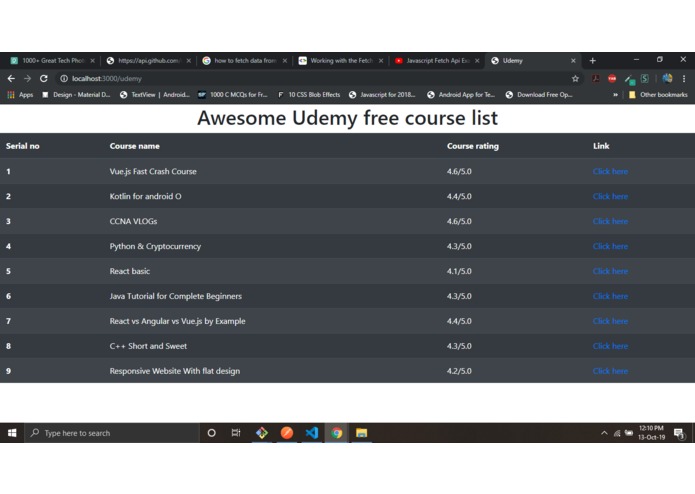The height and width of the screenshot is (494, 695).
Task: Open the Android App for Te... bookmark
Action: tap(461, 95)
